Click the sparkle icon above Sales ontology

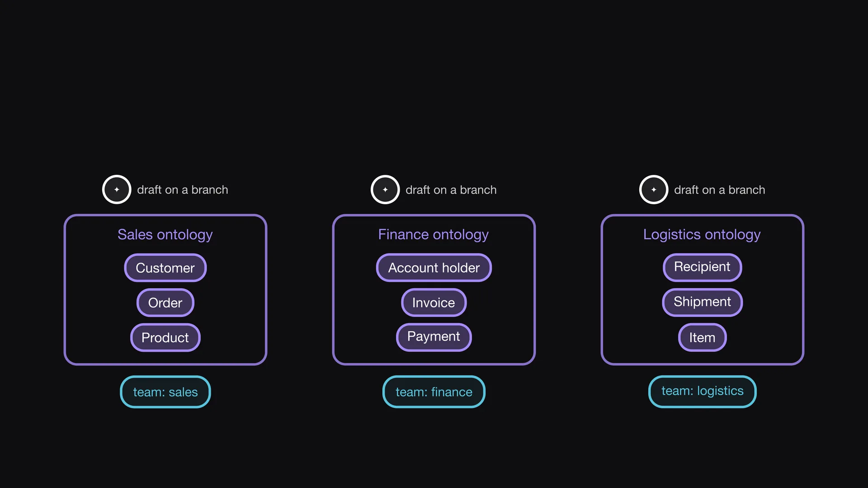117,189
